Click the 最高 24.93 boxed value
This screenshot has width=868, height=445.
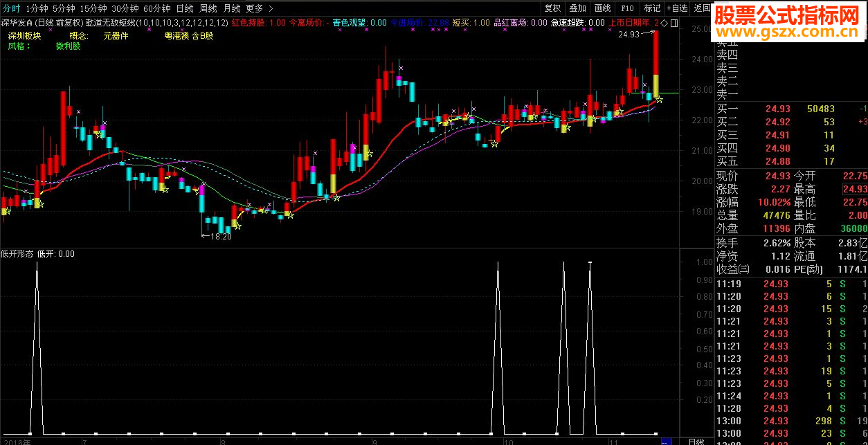click(856, 189)
